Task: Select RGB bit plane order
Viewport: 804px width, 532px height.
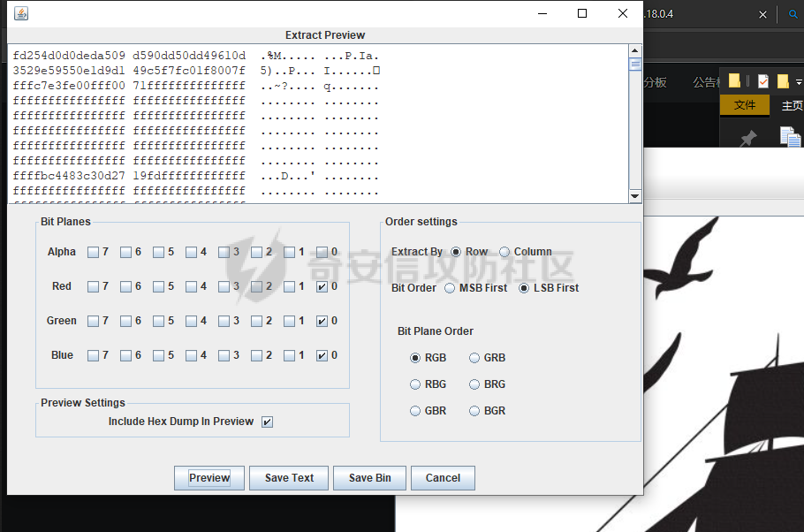Action: (x=415, y=358)
